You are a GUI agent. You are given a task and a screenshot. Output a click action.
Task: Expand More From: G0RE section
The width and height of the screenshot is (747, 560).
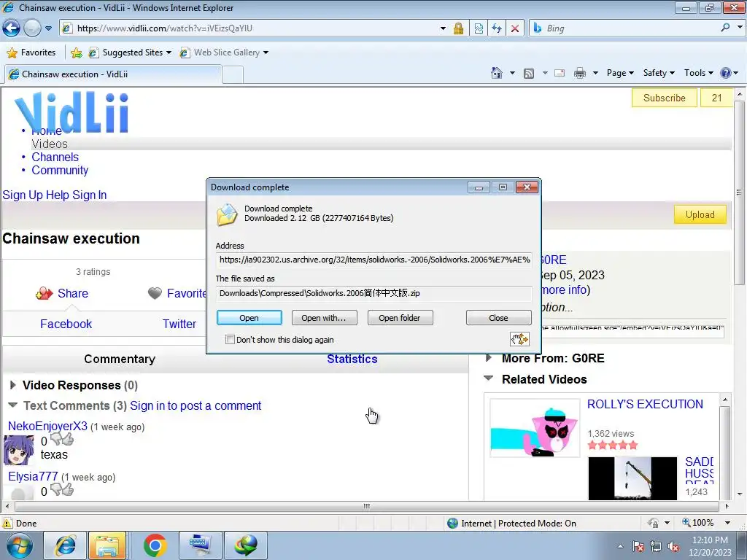(x=489, y=358)
